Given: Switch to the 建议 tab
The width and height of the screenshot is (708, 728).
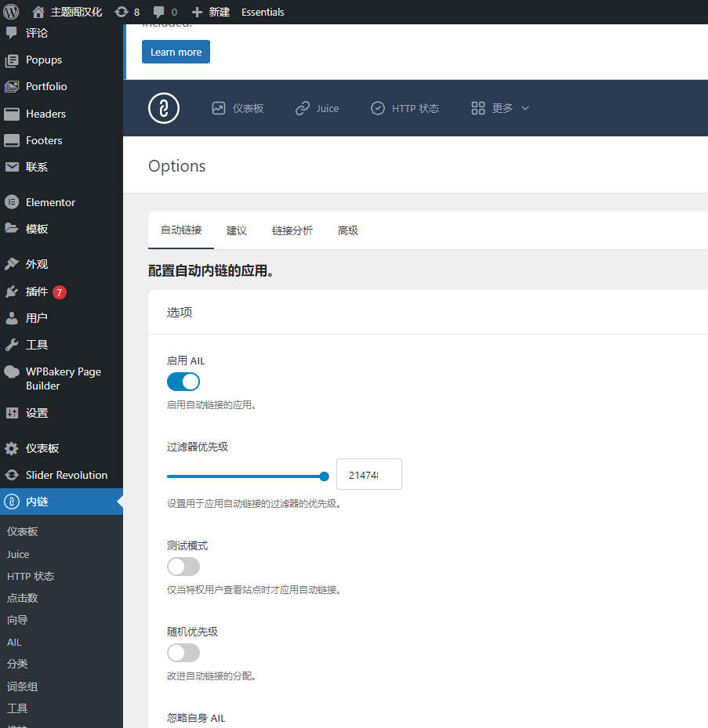Looking at the screenshot, I should tap(237, 230).
